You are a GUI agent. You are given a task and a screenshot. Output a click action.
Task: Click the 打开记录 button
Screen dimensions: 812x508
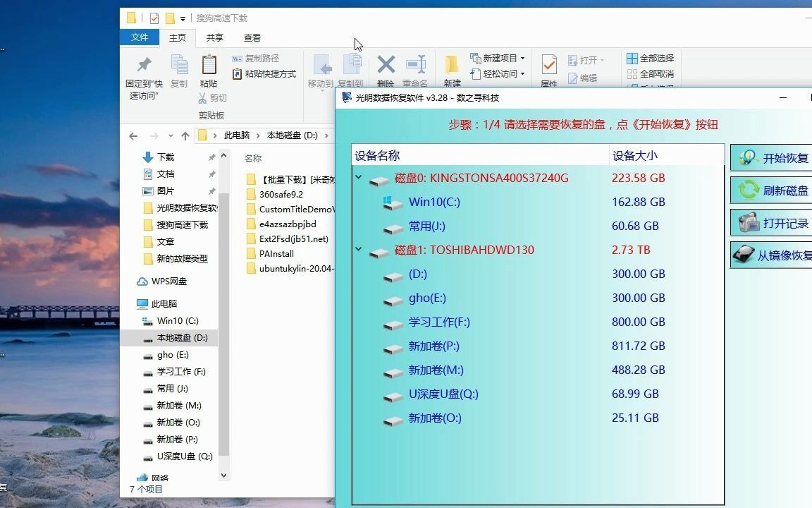pyautogui.click(x=772, y=223)
